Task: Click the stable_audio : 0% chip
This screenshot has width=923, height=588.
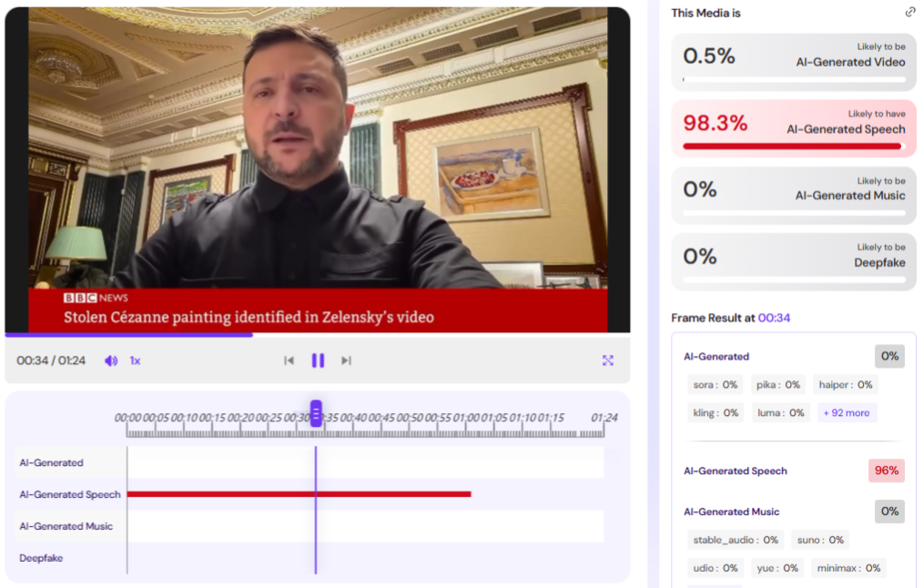Action: [735, 540]
